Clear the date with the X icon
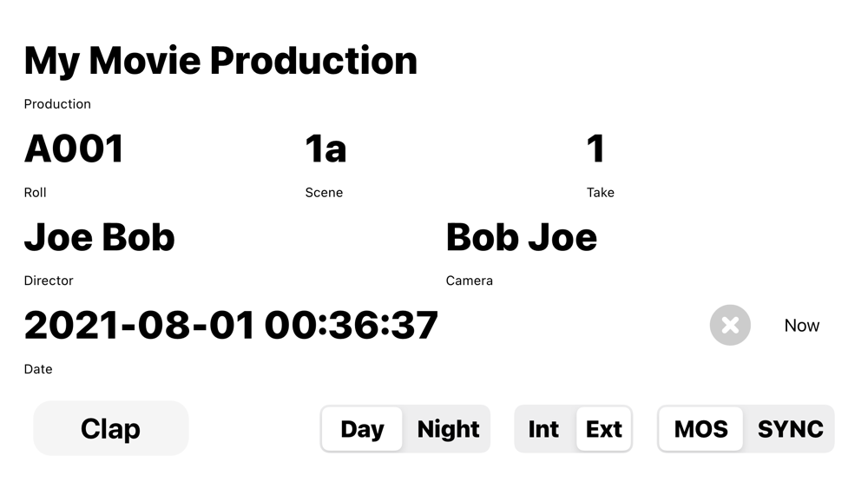This screenshot has width=868, height=489. (x=730, y=326)
